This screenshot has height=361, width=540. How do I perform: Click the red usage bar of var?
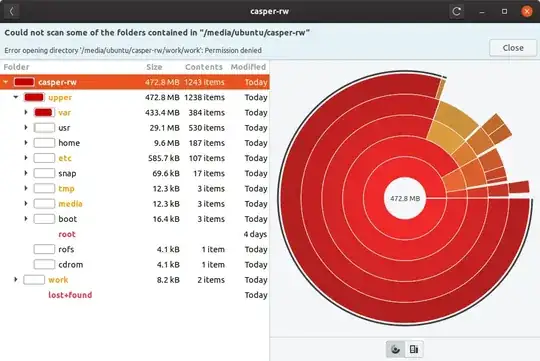44,112
